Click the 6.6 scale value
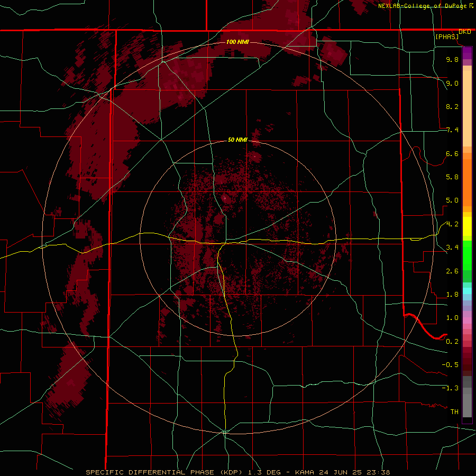The width and height of the screenshot is (476, 476). pos(452,153)
